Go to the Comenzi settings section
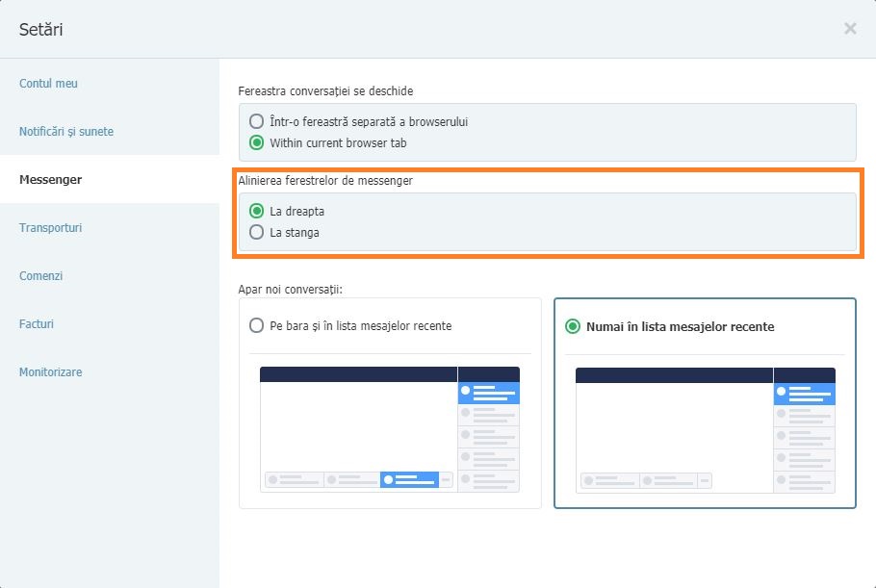Viewport: 876px width, 588px height. point(40,276)
